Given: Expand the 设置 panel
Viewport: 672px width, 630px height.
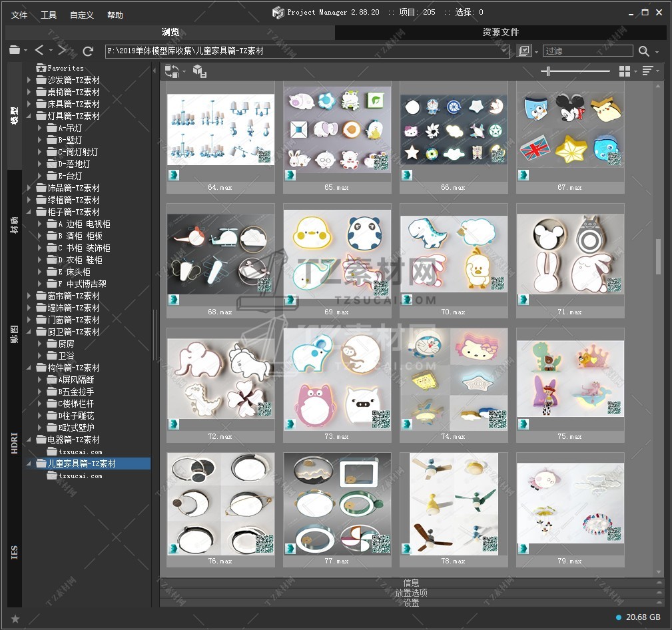Looking at the screenshot, I should 412,603.
